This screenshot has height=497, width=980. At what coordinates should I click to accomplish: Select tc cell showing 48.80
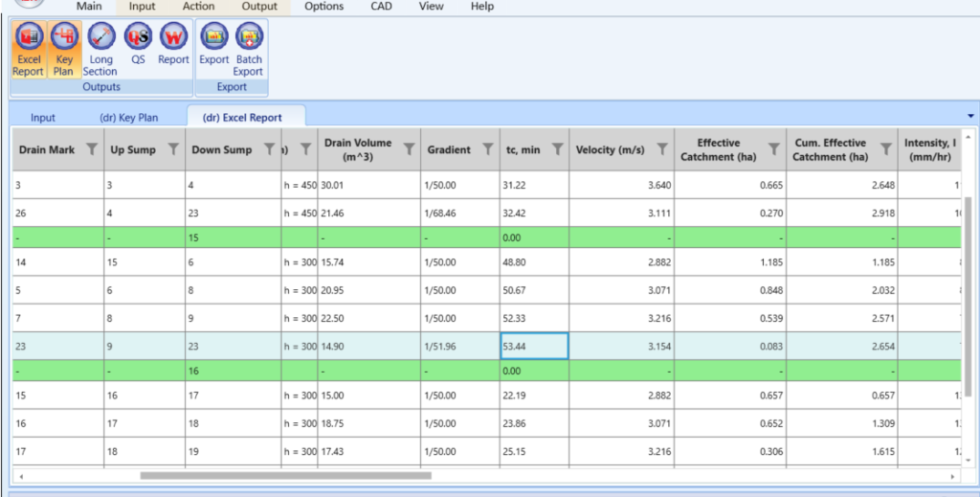[534, 263]
